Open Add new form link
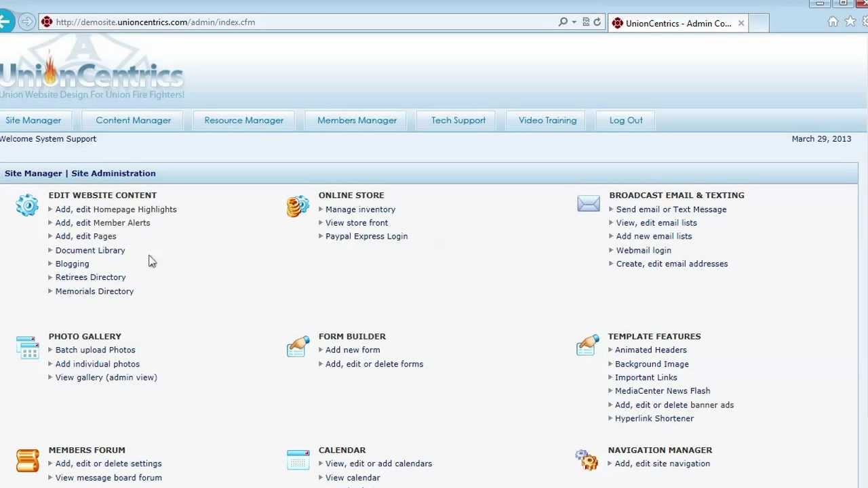 click(353, 350)
